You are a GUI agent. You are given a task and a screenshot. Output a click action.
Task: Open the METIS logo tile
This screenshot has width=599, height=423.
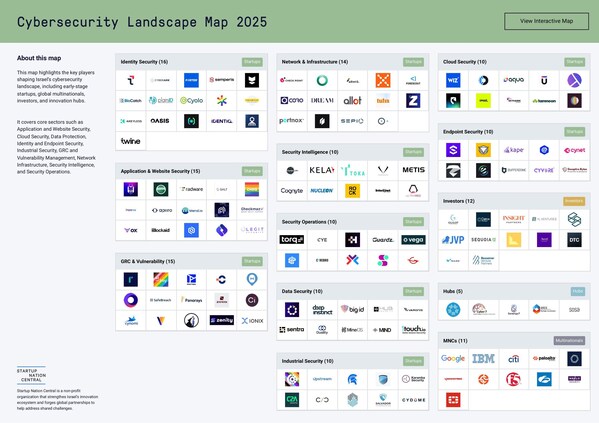(x=413, y=170)
